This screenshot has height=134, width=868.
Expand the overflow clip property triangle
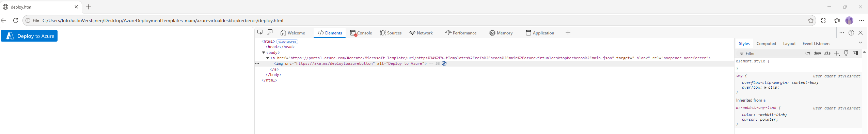pos(766,88)
